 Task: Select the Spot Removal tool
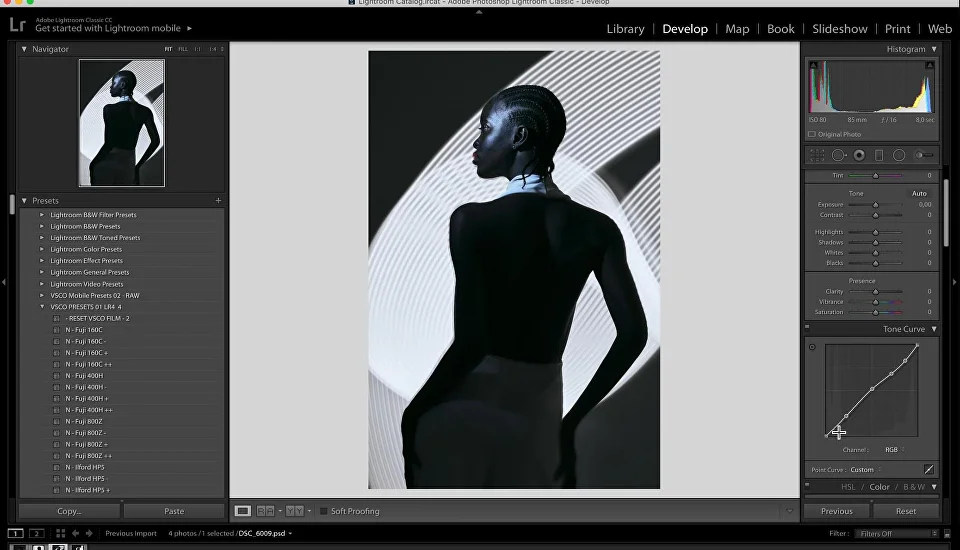pyautogui.click(x=838, y=155)
